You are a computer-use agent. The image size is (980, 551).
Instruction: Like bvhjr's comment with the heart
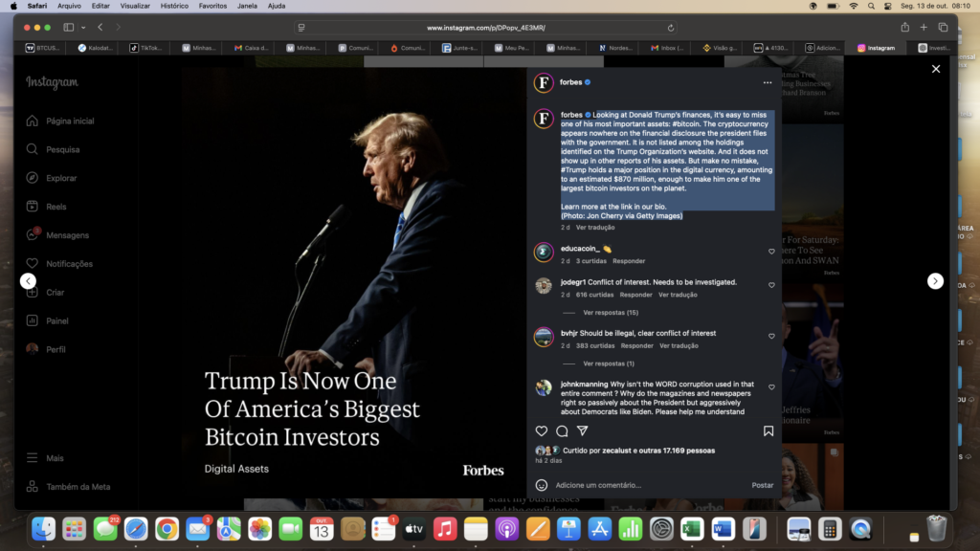pyautogui.click(x=771, y=337)
